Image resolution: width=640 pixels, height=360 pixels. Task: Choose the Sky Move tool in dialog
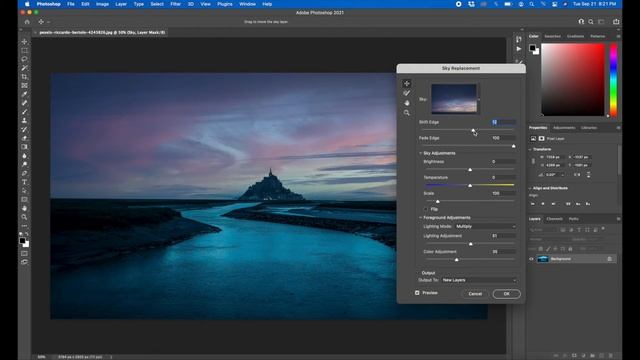pyautogui.click(x=407, y=83)
